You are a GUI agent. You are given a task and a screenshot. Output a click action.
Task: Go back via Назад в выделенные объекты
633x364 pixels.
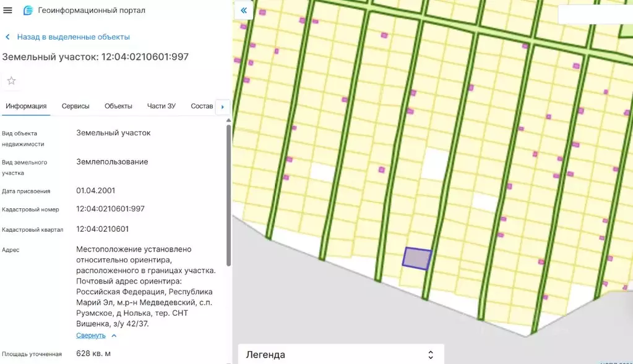[x=73, y=36]
